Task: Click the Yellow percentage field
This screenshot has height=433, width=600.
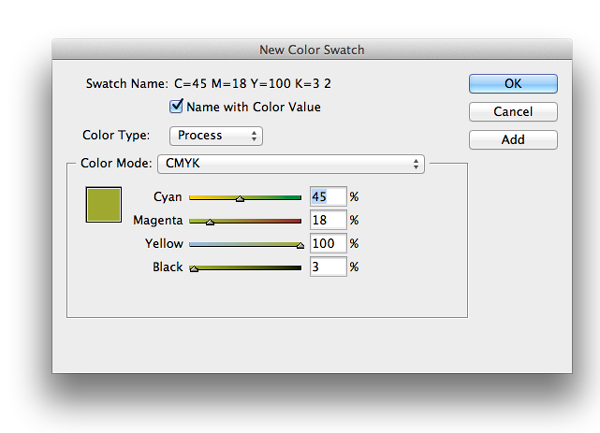Action: (x=328, y=243)
